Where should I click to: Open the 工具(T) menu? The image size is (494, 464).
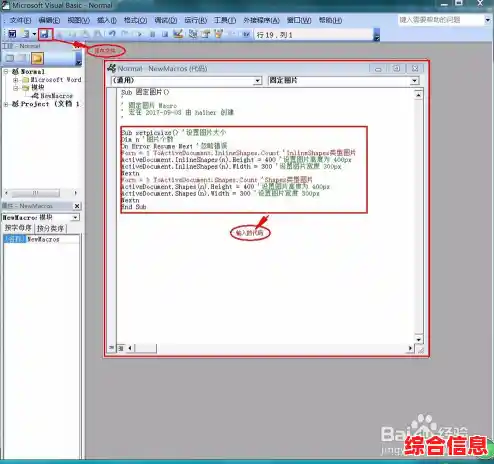click(x=225, y=20)
